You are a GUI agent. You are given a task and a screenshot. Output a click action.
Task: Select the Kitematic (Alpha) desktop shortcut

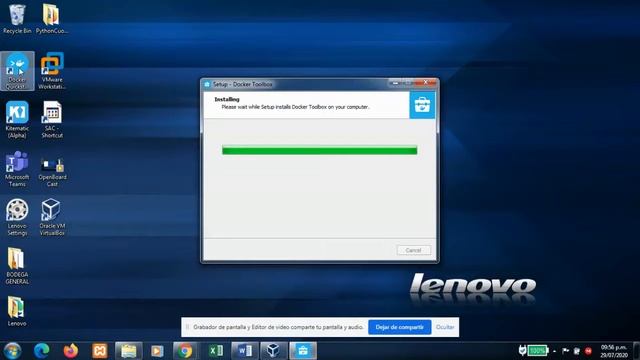(x=17, y=120)
